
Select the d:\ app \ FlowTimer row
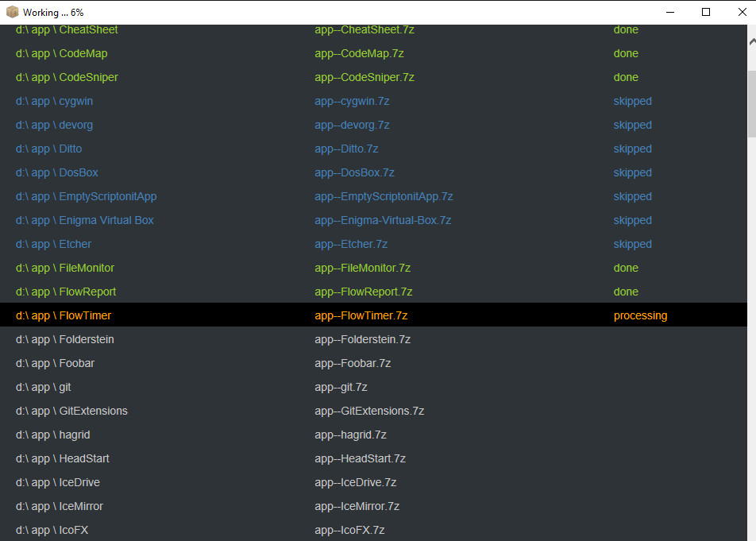pyautogui.click(x=374, y=315)
